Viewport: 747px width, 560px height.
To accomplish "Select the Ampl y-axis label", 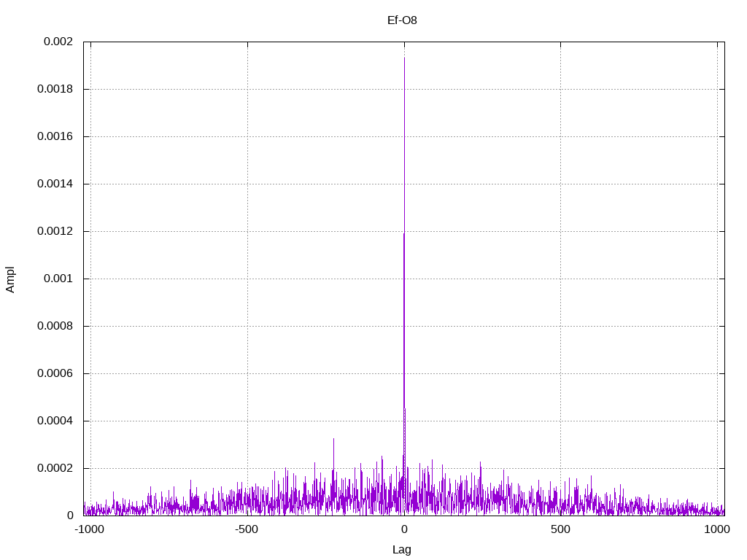I will (10, 279).
